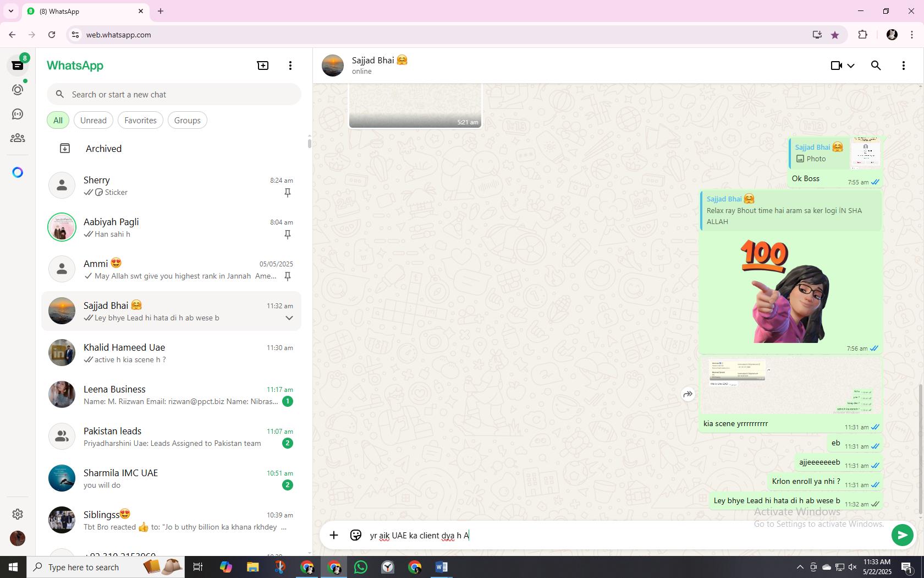Screen dimensions: 924x578
Task: Start a video call with Sajjad Bhai
Action: tap(837, 66)
